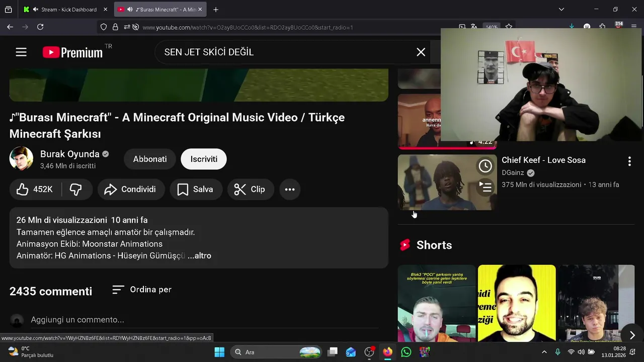Add Love Sosa to queue icon
This screenshot has width=644, height=362.
pos(485,187)
